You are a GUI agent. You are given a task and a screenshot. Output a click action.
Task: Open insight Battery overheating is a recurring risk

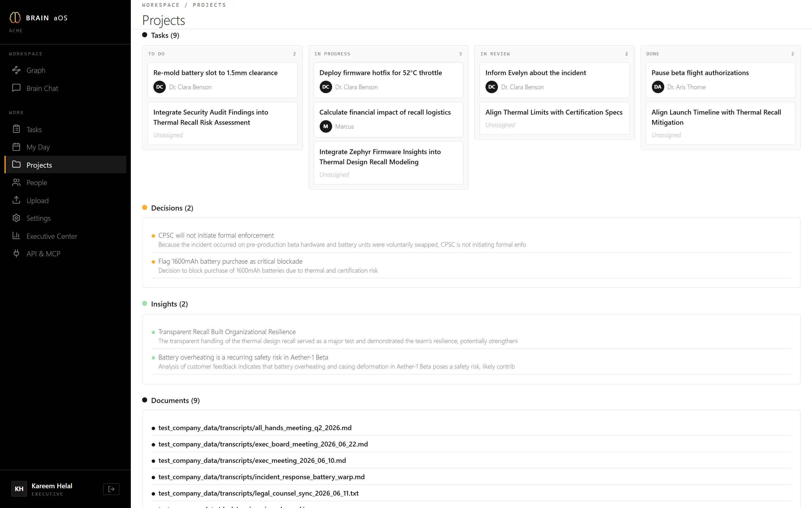pyautogui.click(x=471, y=362)
